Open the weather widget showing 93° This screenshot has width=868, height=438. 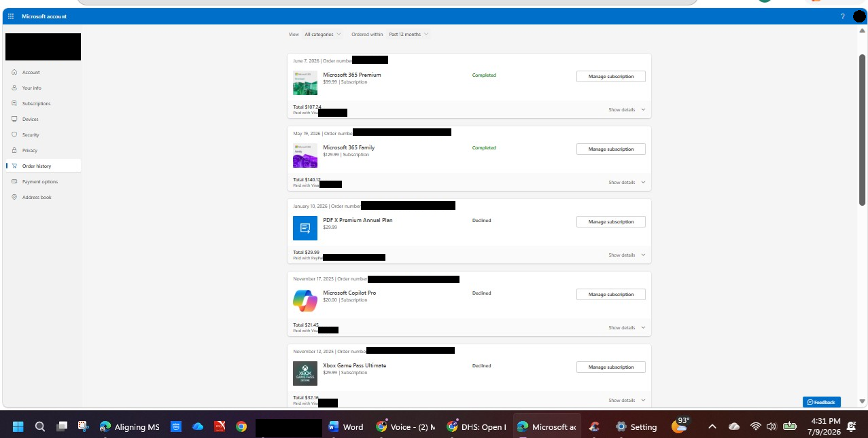pyautogui.click(x=682, y=425)
